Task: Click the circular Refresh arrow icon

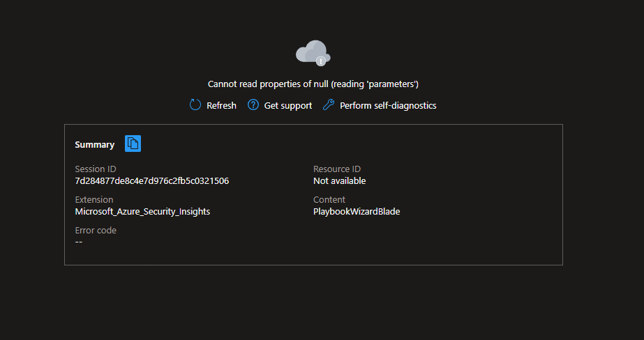Action: [195, 105]
